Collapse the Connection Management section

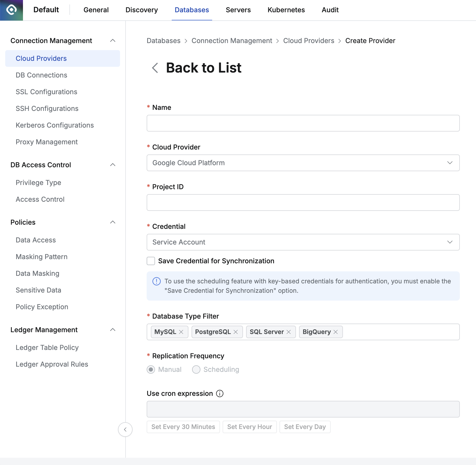(x=113, y=40)
